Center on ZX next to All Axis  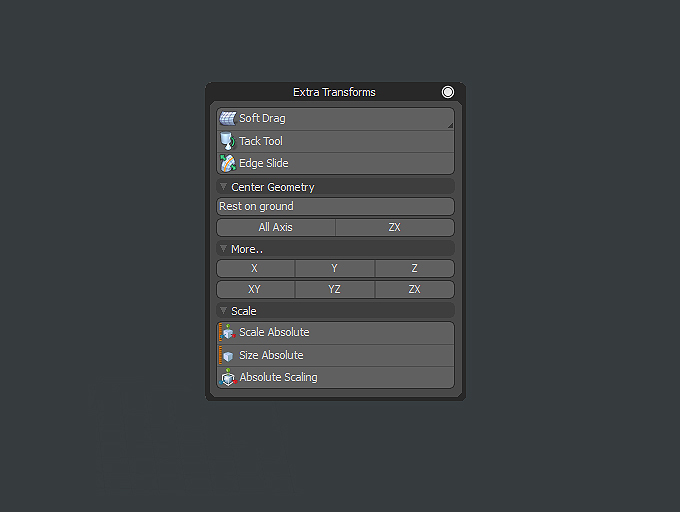[x=395, y=227]
